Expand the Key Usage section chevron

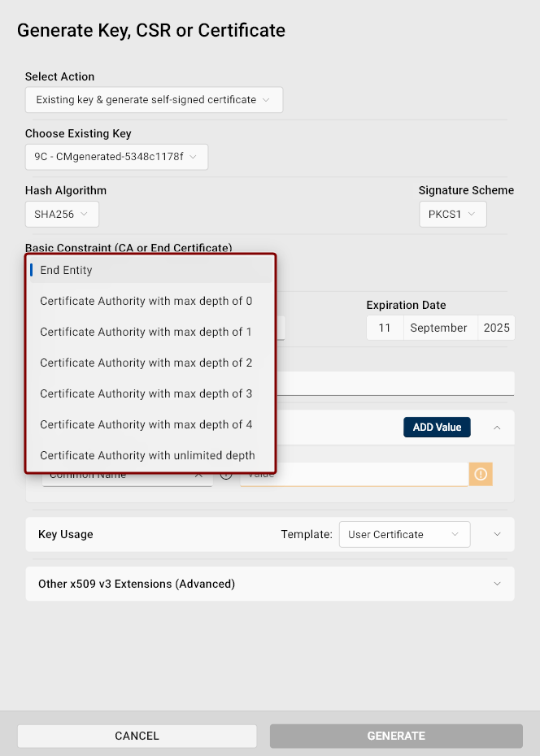[x=497, y=534]
